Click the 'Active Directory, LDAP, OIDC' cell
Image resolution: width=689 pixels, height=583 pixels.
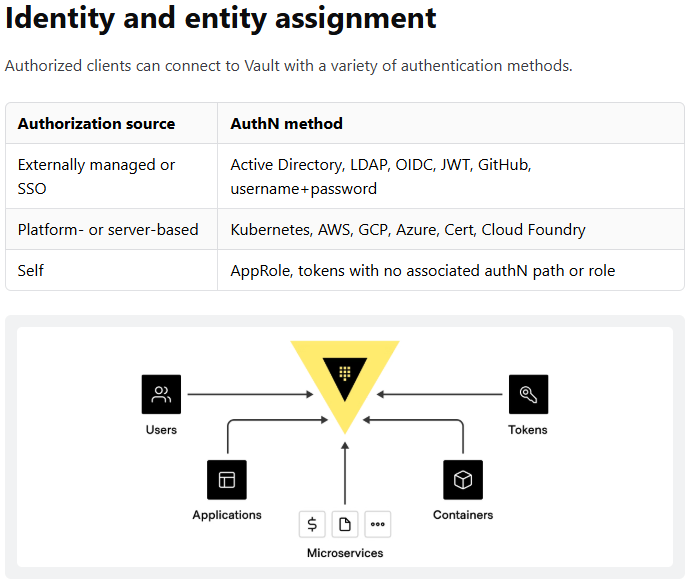click(x=451, y=176)
